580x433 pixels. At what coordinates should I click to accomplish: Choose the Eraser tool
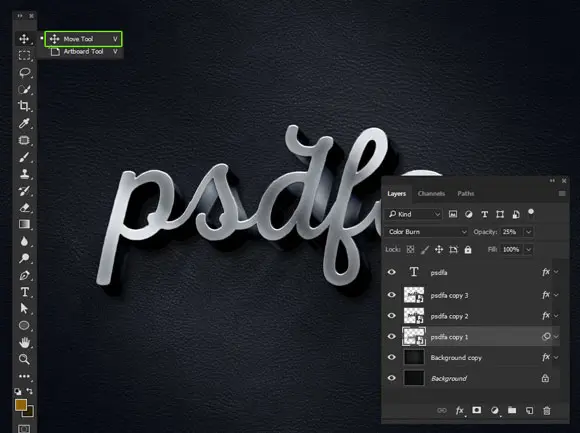click(x=24, y=207)
